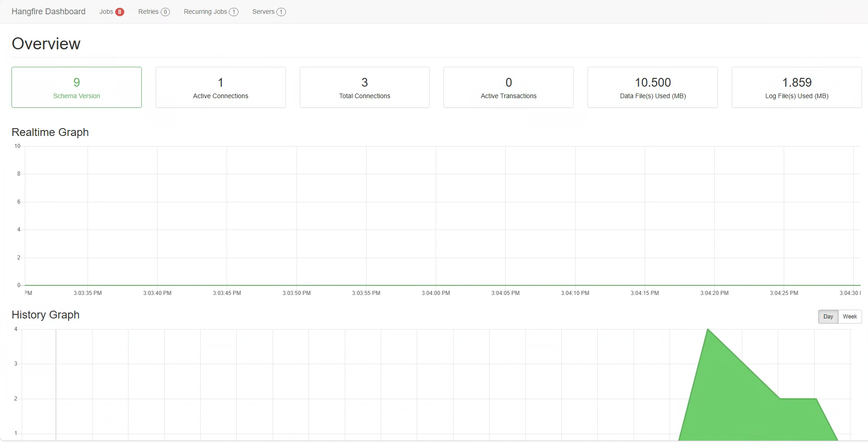Click the green peak of History Graph
868x442 pixels.
point(707,330)
